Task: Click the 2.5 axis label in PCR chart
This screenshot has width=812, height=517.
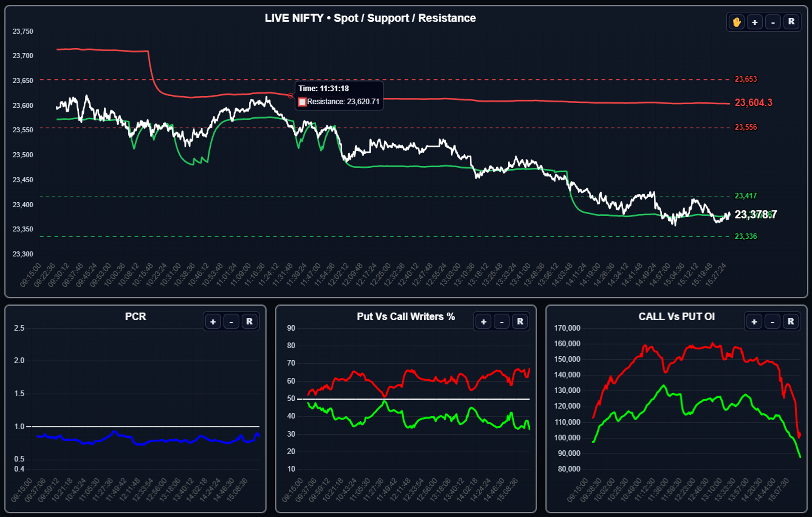Action: point(19,328)
